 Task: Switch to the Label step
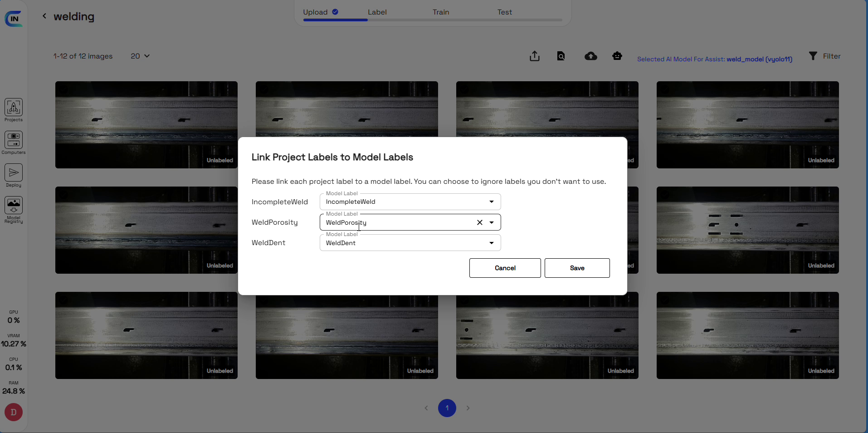pyautogui.click(x=378, y=12)
